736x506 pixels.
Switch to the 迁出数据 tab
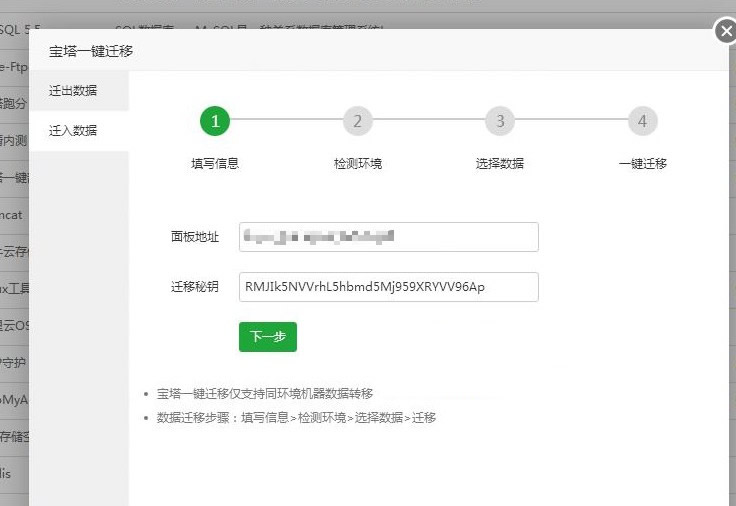pyautogui.click(x=74, y=90)
